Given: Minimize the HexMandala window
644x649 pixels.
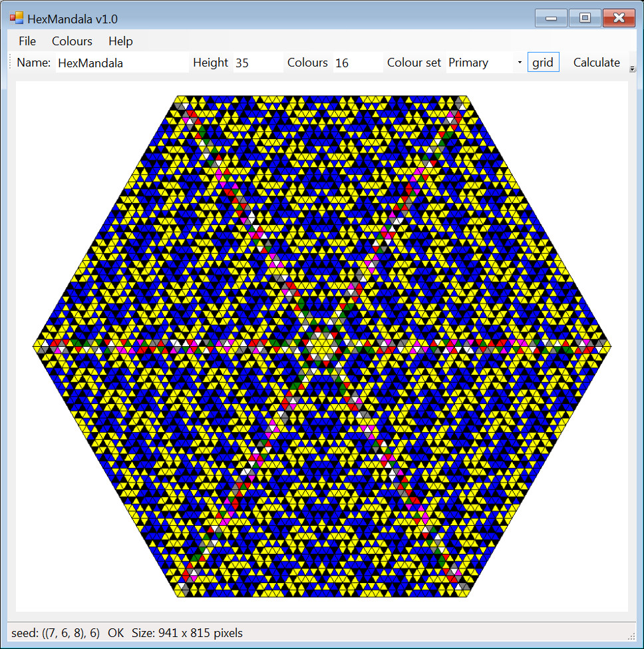Looking at the screenshot, I should pyautogui.click(x=551, y=18).
